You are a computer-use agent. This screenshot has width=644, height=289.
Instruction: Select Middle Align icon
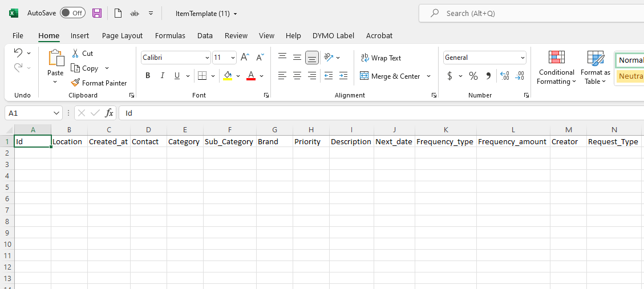(297, 58)
